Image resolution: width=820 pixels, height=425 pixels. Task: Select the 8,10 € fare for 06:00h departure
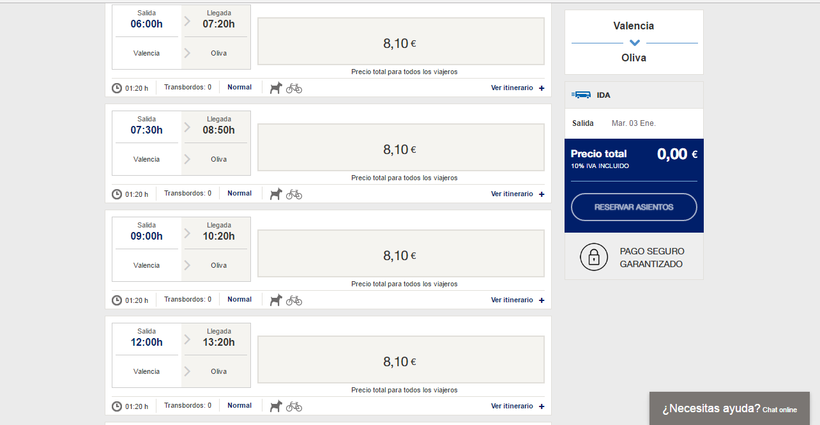[x=400, y=43]
